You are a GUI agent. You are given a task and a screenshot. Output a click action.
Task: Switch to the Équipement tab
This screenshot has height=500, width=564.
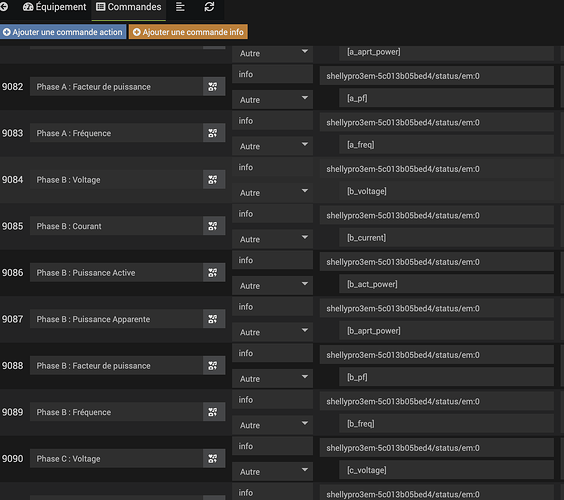pyautogui.click(x=54, y=7)
